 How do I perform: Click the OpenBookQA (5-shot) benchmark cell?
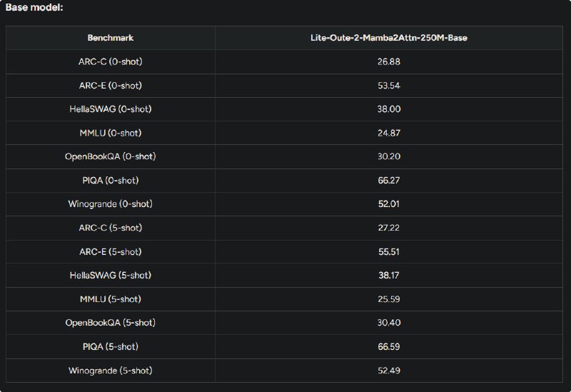point(111,323)
